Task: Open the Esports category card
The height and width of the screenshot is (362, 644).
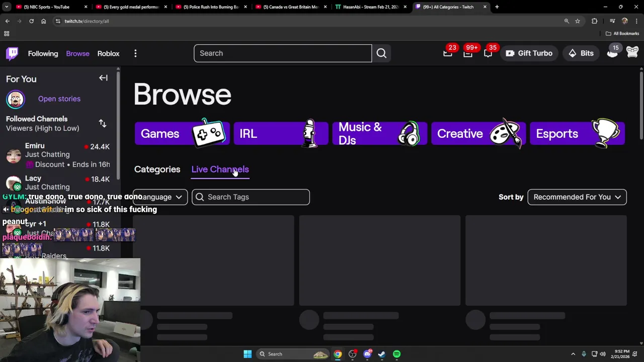Action: [578, 134]
